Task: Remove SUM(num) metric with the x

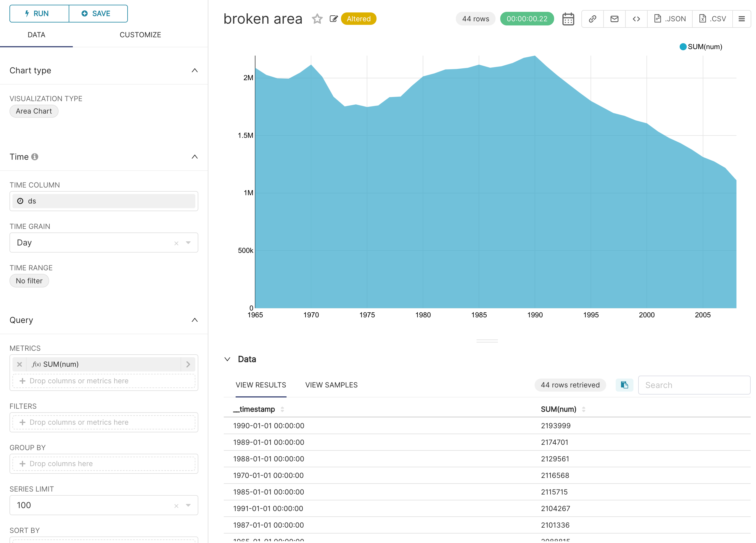Action: point(19,364)
